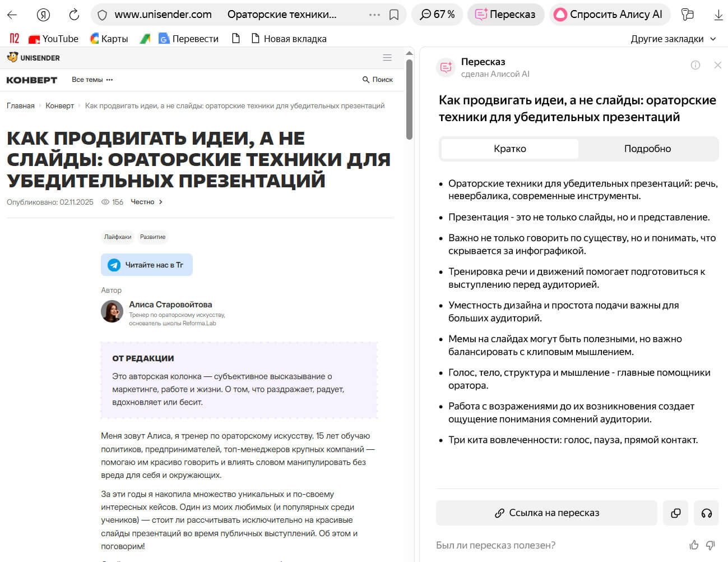Click the Telegram icon near Читайте нас в Tg
This screenshot has height=562, width=728.
pyautogui.click(x=114, y=264)
